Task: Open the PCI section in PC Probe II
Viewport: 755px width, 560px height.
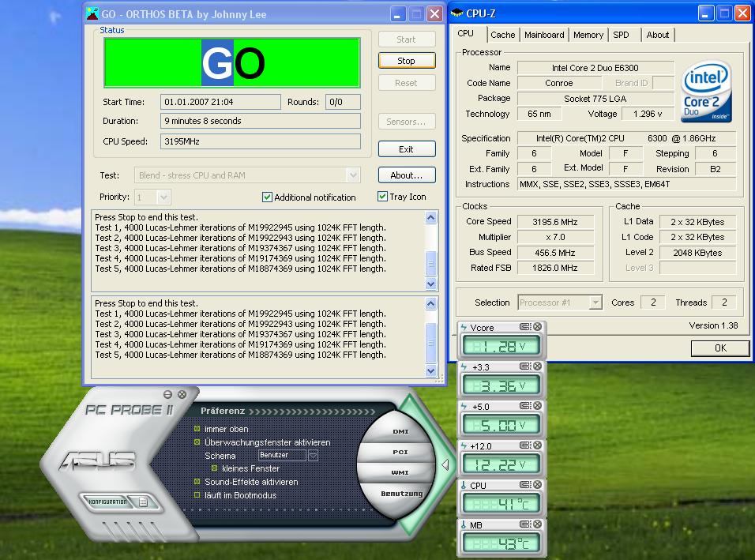Action: (400, 452)
